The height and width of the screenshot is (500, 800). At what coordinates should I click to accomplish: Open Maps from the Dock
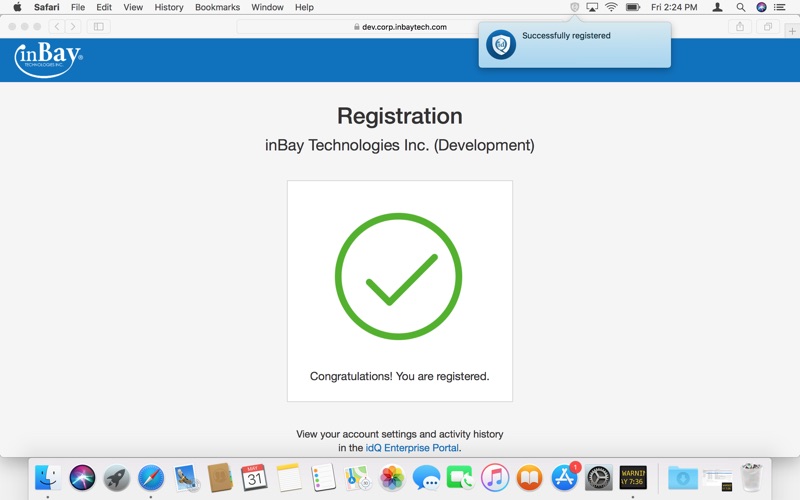tap(358, 478)
